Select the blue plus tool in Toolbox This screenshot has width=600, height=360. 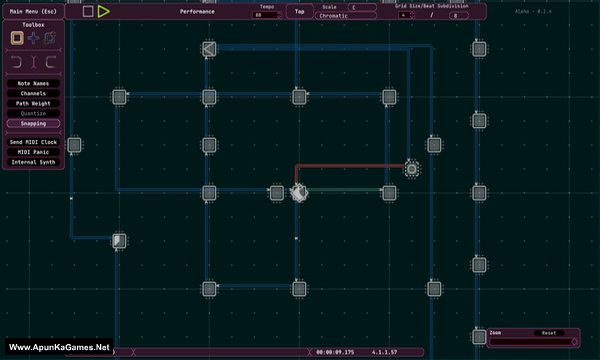33,38
